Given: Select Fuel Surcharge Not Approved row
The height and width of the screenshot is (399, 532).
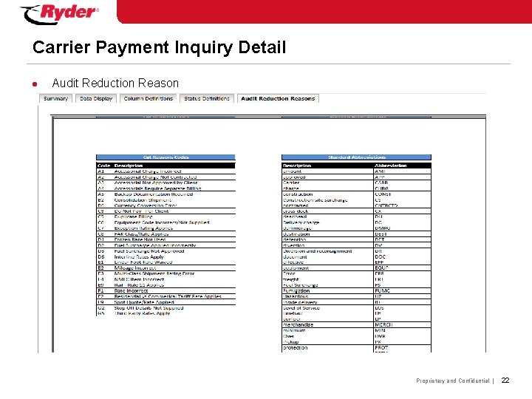Looking at the screenshot, I should click(166, 251).
